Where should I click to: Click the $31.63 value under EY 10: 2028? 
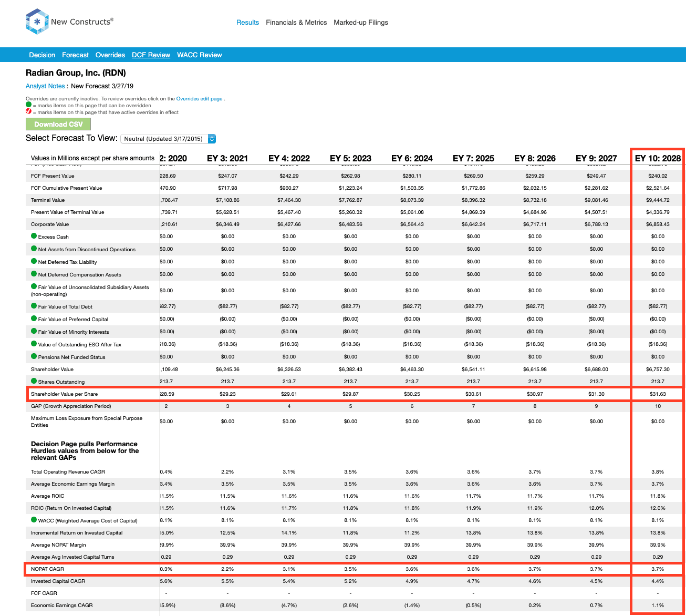click(x=658, y=394)
